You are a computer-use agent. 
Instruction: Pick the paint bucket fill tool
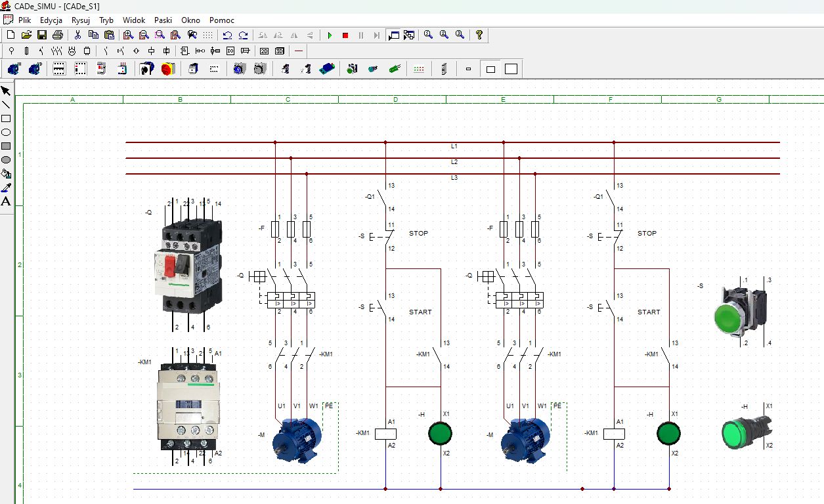(6, 174)
